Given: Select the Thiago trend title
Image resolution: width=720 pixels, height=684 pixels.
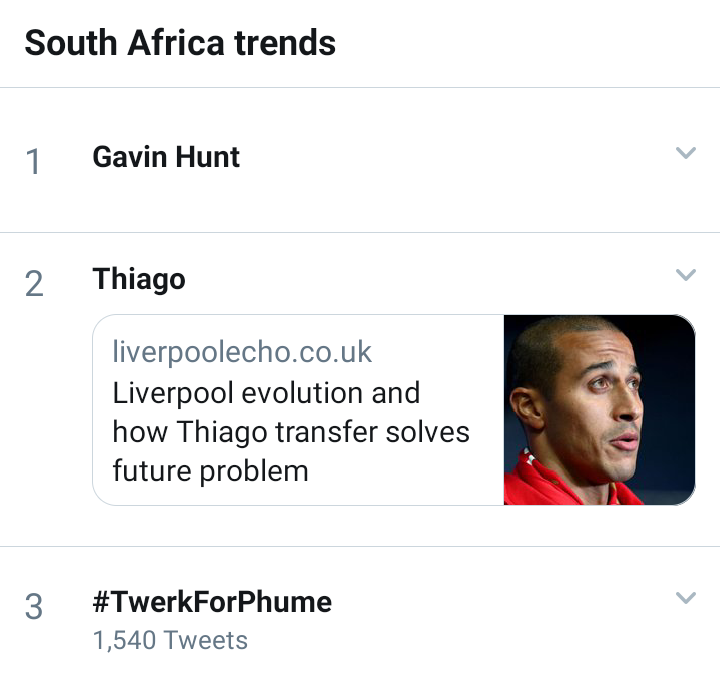Looking at the screenshot, I should (x=139, y=279).
